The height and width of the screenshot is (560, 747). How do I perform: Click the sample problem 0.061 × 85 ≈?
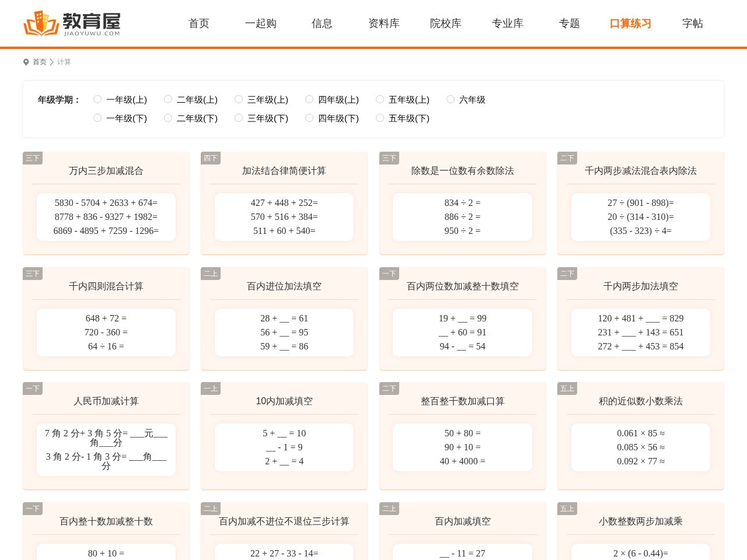pyautogui.click(x=641, y=433)
